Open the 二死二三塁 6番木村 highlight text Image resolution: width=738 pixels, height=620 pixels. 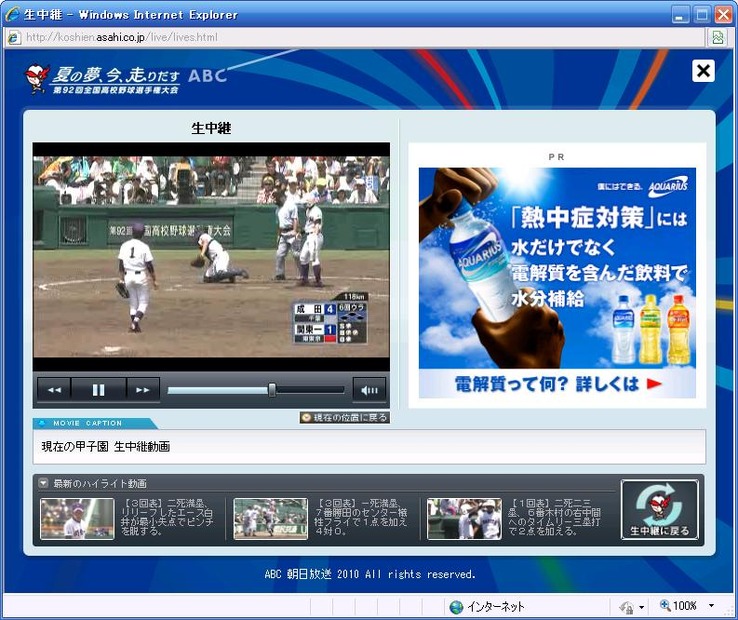554,517
